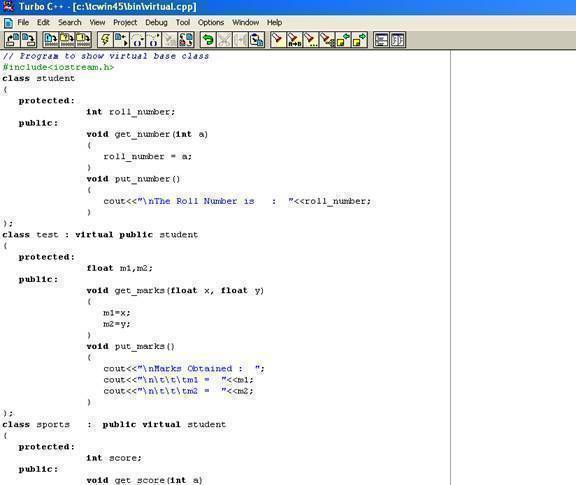The width and height of the screenshot is (576, 485).
Task: Open the Edit menu
Action: 43,22
